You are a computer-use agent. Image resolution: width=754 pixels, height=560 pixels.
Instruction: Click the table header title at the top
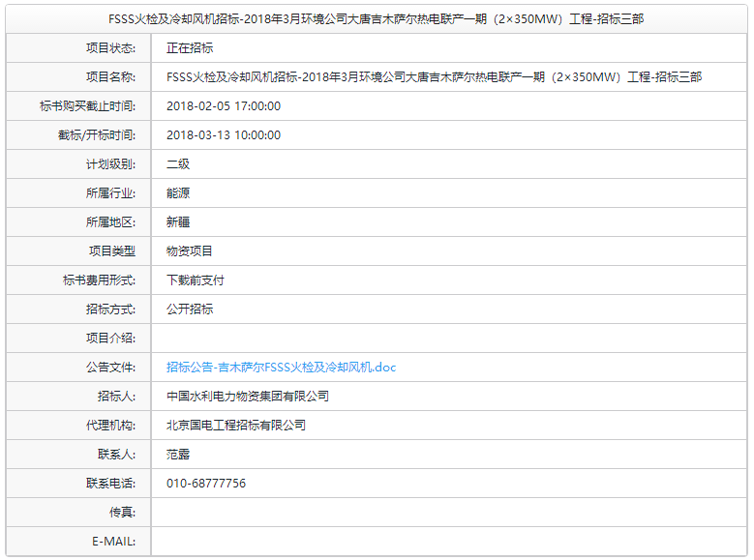pyautogui.click(x=376, y=19)
